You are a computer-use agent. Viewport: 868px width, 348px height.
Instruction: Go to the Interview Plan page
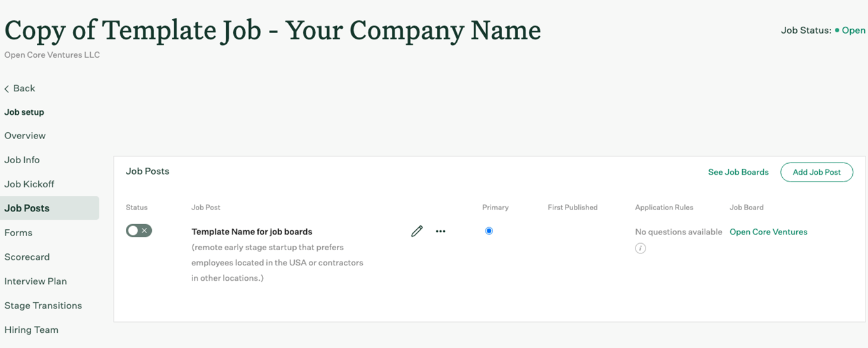[36, 281]
